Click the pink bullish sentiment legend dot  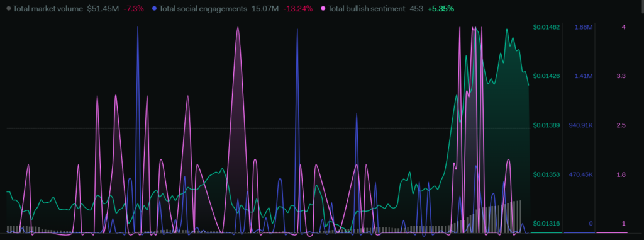(x=323, y=8)
